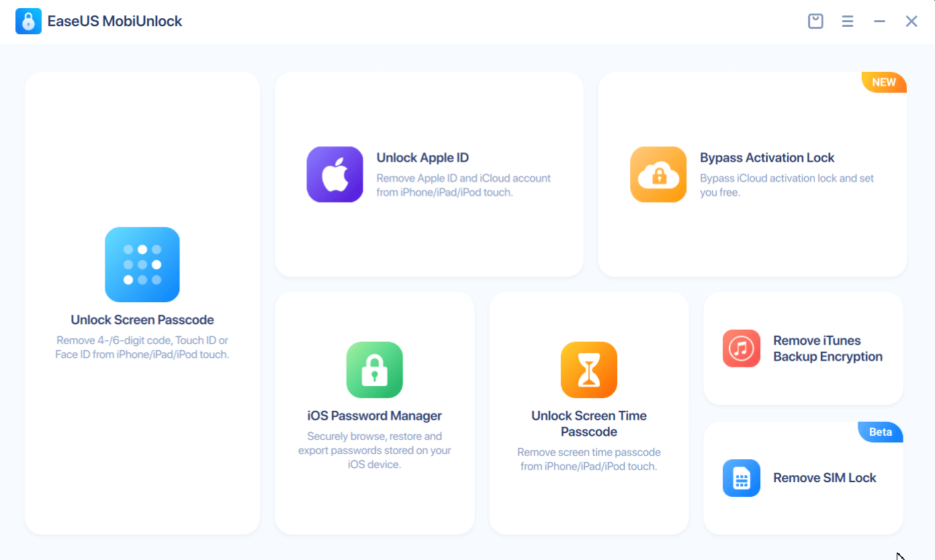Viewport: 935px width, 560px height.
Task: Open Remove SIM Lock title
Action: (825, 478)
